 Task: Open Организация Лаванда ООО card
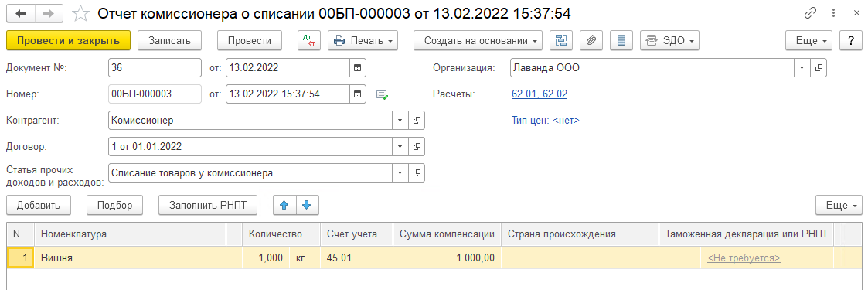819,68
